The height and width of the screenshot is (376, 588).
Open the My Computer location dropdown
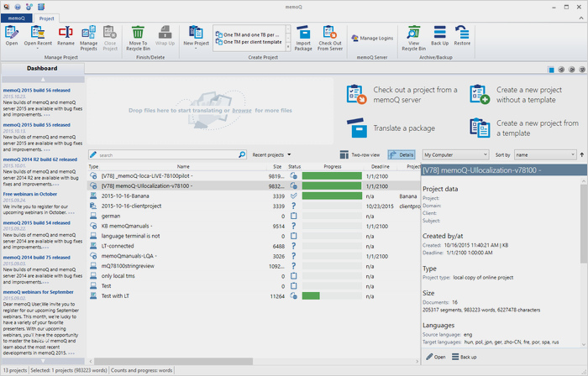(x=455, y=154)
